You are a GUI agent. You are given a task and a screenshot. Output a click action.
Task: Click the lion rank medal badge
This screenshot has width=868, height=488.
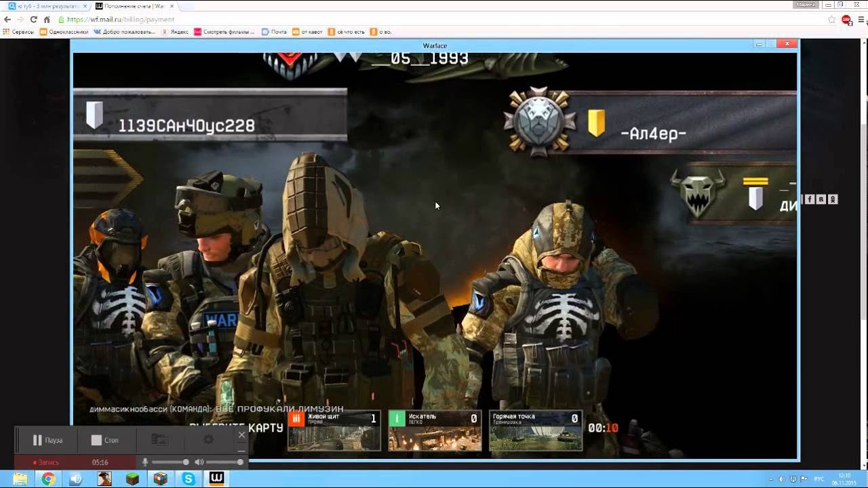pos(540,121)
